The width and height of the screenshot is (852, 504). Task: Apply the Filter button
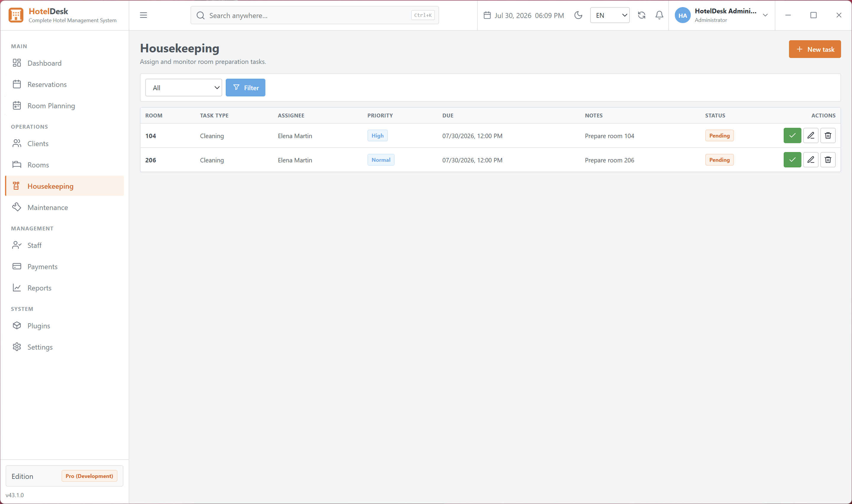click(x=246, y=88)
